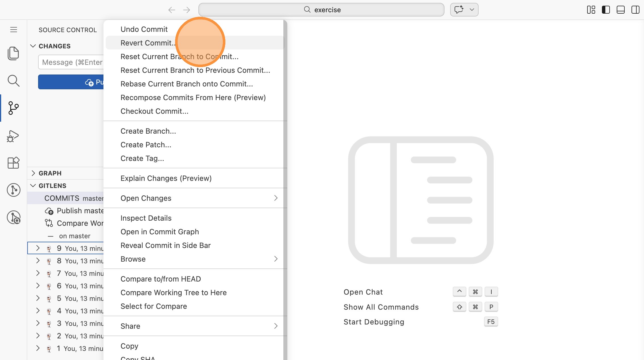Click the blue Publish Branch button

(71, 82)
